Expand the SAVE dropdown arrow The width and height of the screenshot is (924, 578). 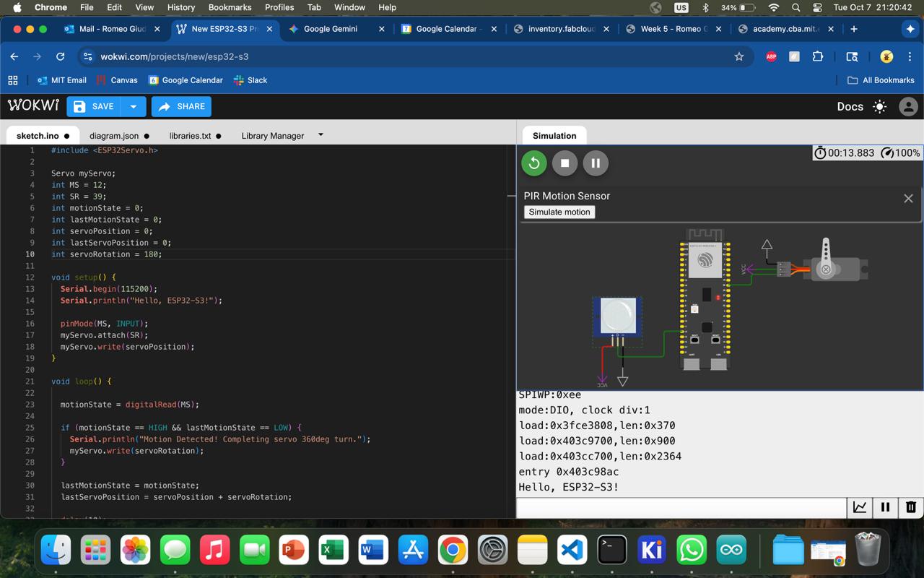point(134,106)
